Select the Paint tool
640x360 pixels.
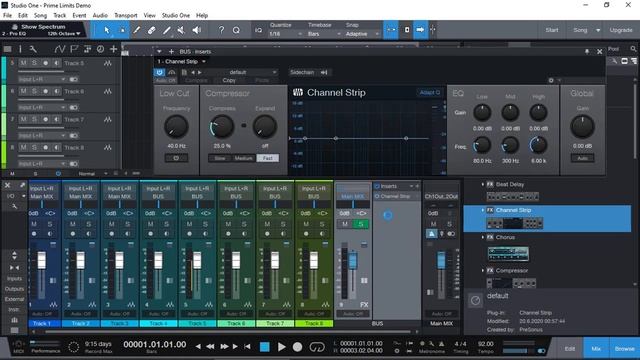167,30
